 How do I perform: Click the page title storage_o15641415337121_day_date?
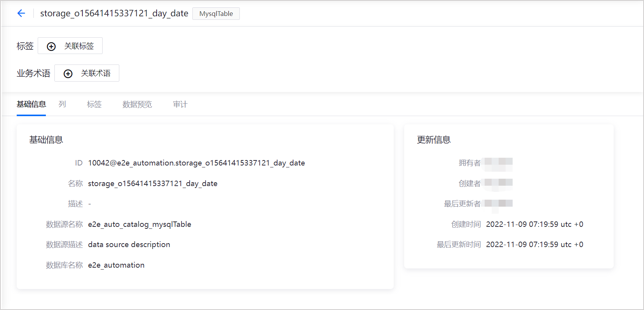pos(114,13)
